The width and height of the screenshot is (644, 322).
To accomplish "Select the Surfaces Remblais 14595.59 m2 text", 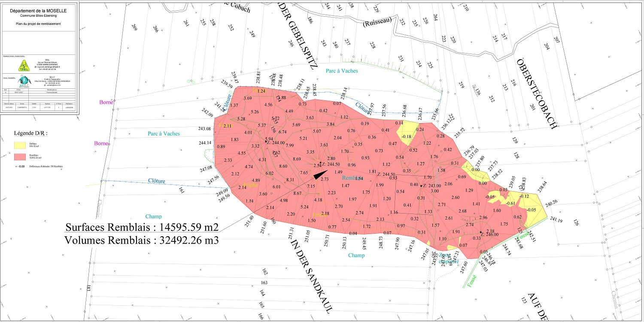I will 142,227.
